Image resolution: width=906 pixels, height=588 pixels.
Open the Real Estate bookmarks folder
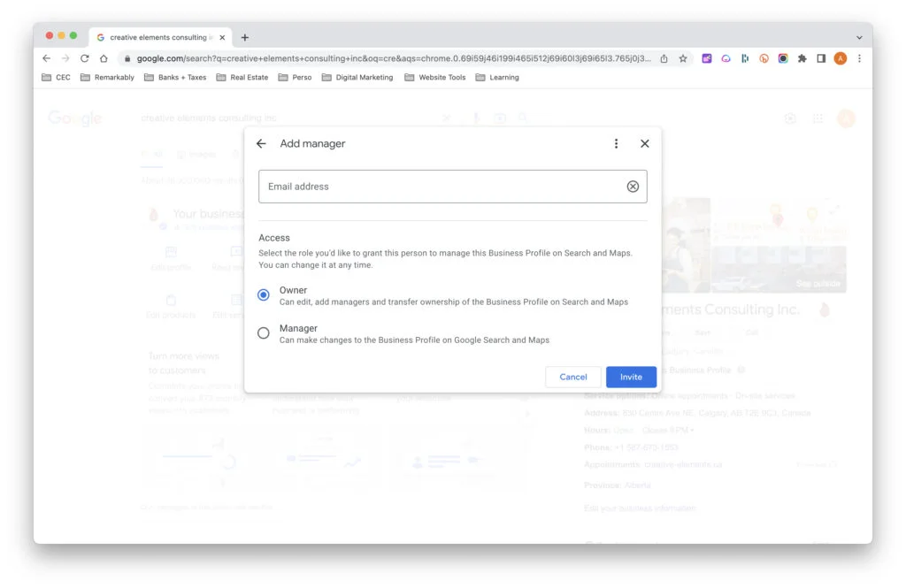click(x=242, y=78)
